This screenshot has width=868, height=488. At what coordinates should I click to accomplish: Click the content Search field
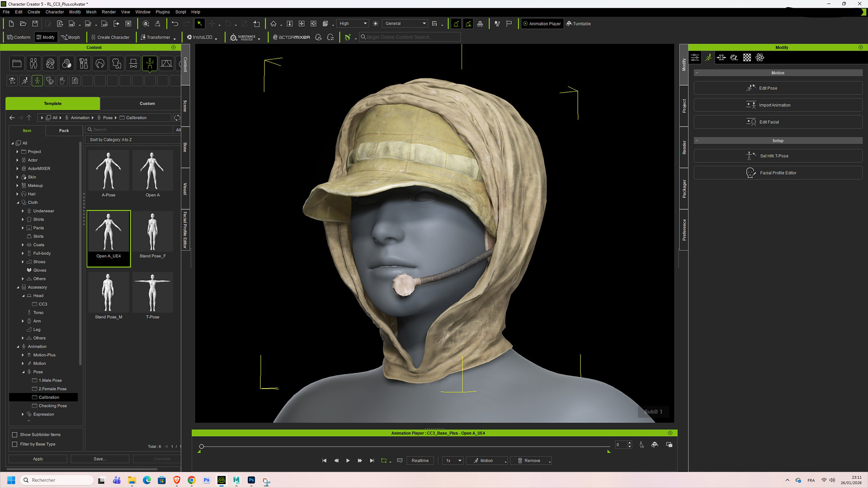click(130, 130)
